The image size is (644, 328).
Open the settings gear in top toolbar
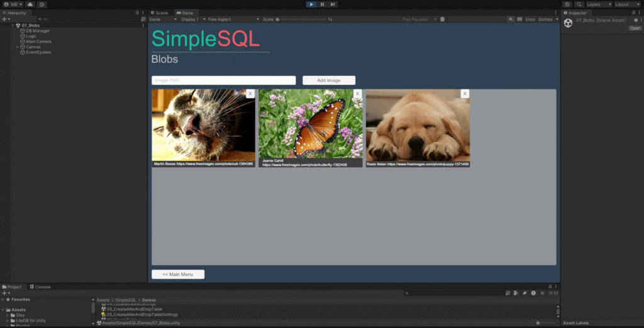click(x=42, y=4)
